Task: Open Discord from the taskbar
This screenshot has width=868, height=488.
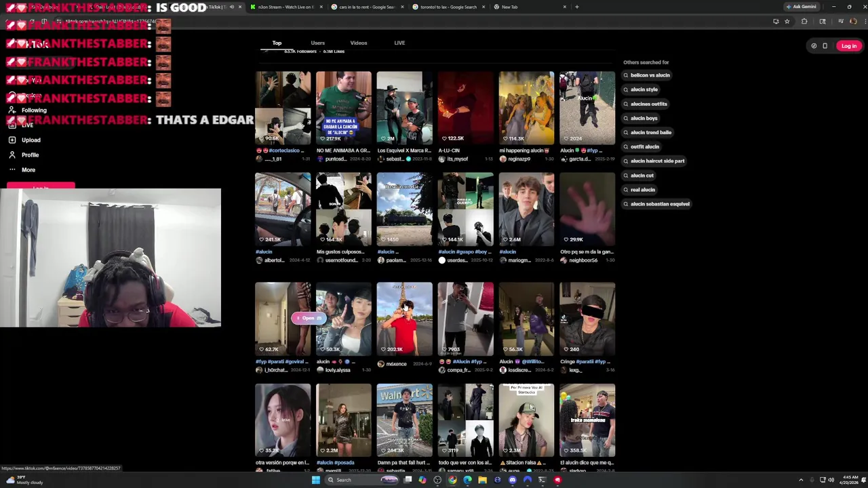Action: coord(512,480)
